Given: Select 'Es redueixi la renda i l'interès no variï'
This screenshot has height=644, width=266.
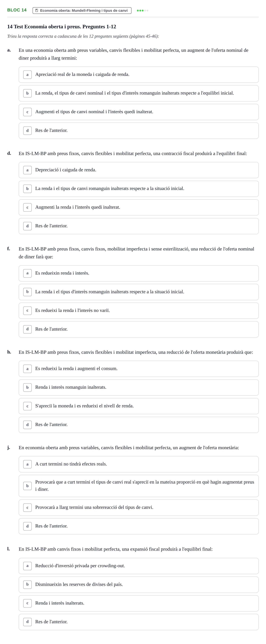Looking at the screenshot, I should [139, 311].
